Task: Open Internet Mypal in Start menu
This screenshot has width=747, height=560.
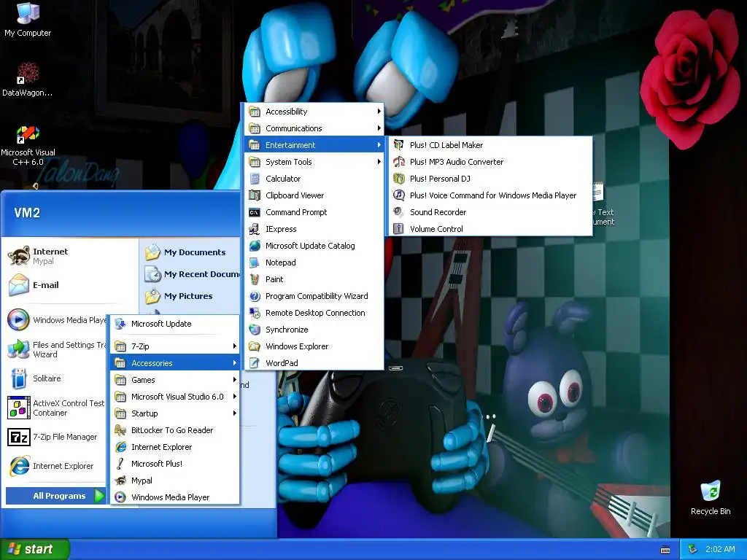Action: point(71,256)
